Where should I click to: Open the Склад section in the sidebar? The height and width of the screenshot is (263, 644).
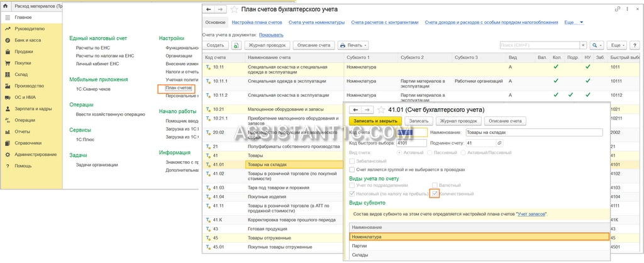21,74
